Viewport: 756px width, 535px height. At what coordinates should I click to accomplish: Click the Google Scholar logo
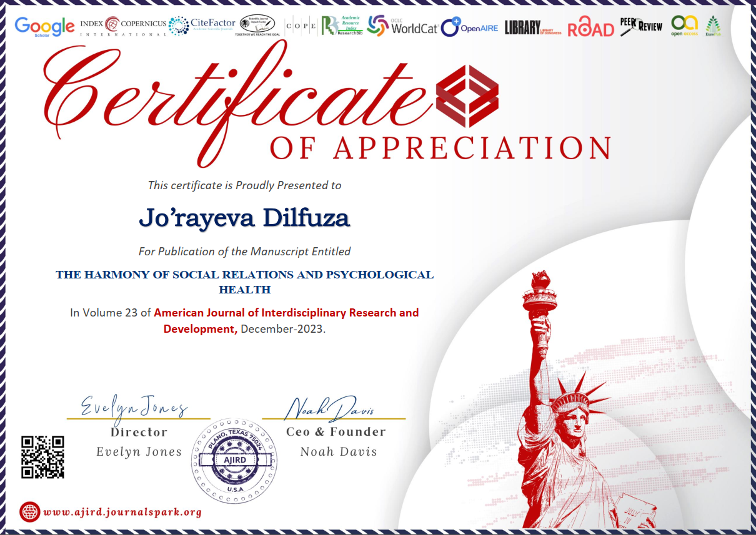point(44,26)
